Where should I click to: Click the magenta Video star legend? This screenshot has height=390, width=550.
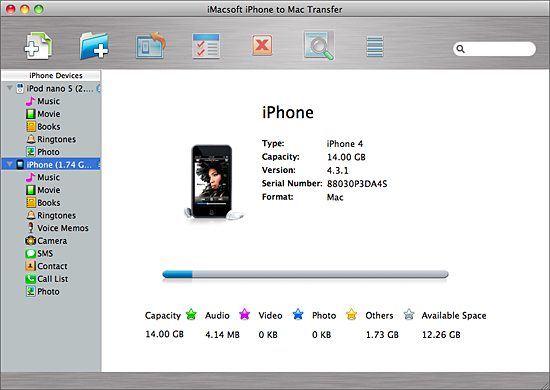click(244, 315)
